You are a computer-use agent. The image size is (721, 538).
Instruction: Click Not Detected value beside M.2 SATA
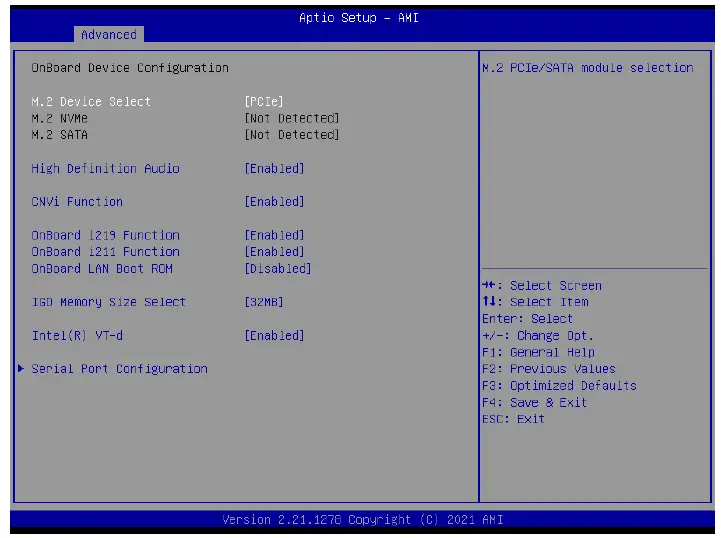pos(292,135)
